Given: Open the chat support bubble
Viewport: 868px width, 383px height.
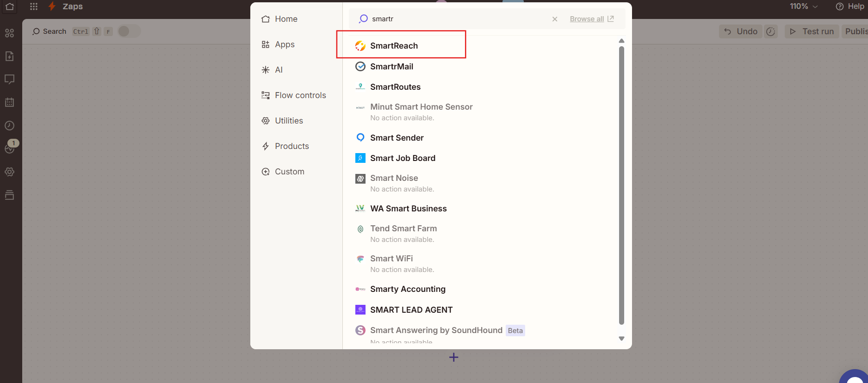Looking at the screenshot, I should (x=854, y=377).
